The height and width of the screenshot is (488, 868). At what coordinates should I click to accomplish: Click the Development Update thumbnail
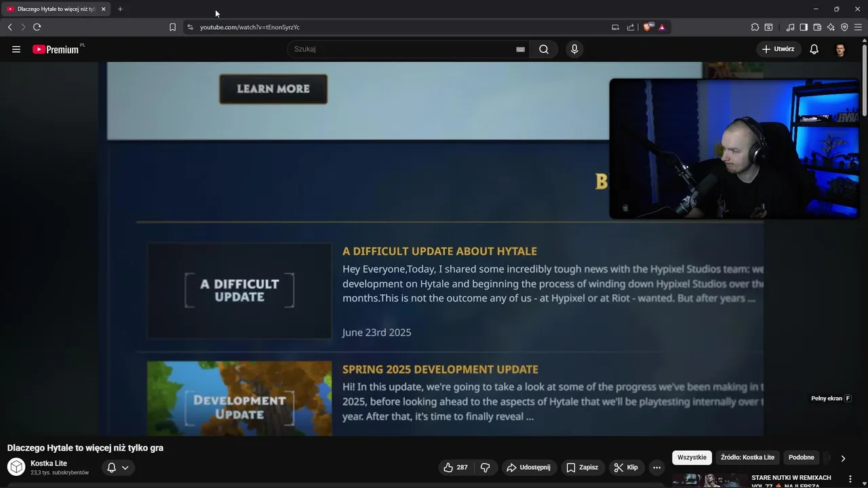pos(239,399)
